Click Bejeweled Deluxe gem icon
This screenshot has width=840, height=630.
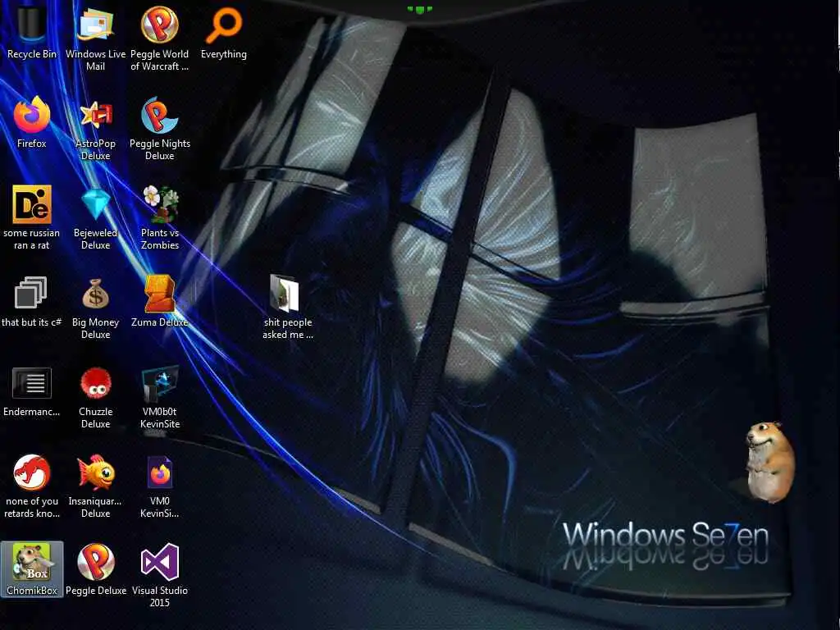click(95, 204)
